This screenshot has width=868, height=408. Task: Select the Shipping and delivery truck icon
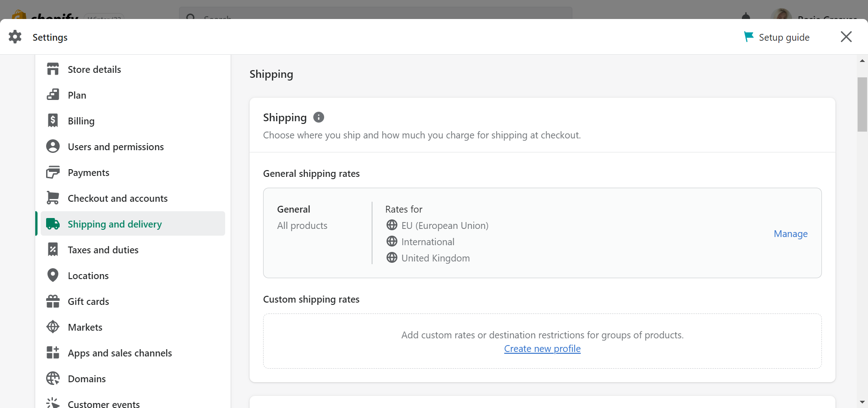point(53,223)
